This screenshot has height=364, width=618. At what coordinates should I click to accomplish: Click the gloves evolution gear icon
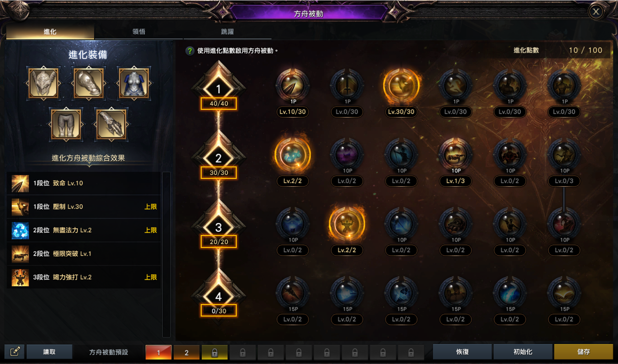pos(111,124)
